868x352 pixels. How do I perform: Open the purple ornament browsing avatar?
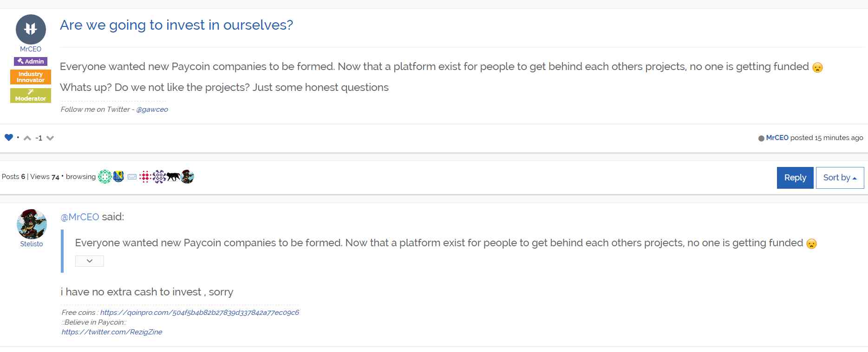pyautogui.click(x=159, y=177)
